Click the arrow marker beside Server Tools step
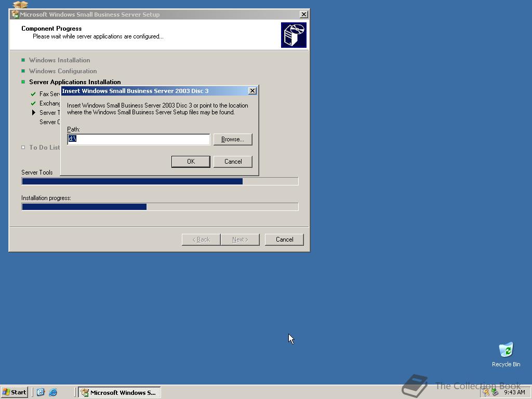532x399 pixels. 34,112
